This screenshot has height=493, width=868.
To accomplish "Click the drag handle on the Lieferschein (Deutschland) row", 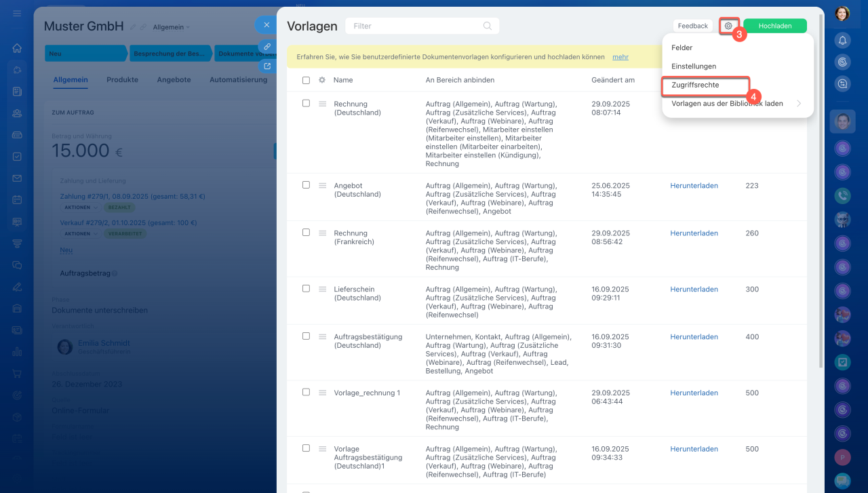I will point(323,289).
